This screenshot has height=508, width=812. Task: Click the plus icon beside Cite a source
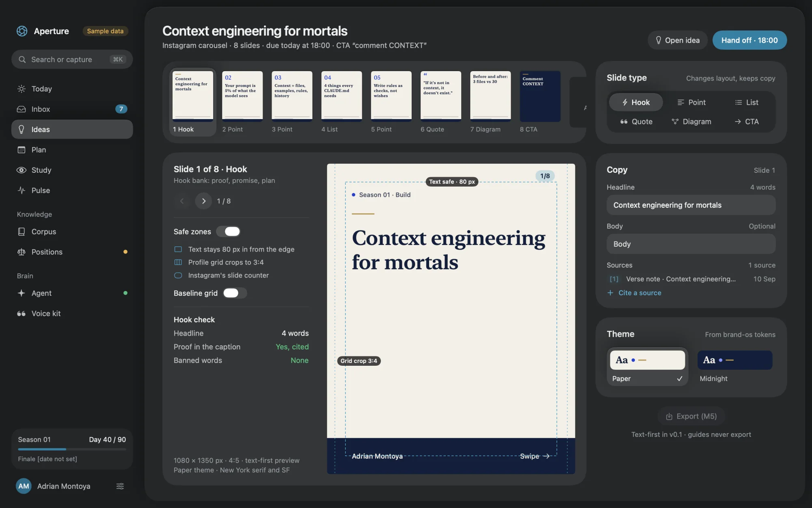tap(610, 293)
